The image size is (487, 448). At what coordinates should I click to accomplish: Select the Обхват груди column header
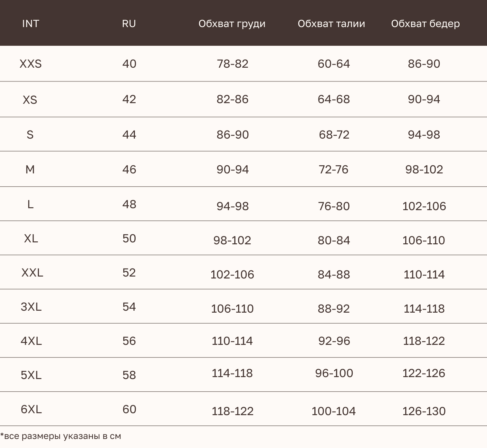pos(232,24)
